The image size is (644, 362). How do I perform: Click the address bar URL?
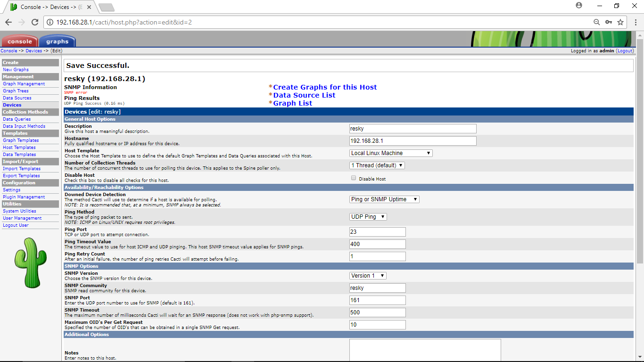click(x=124, y=22)
